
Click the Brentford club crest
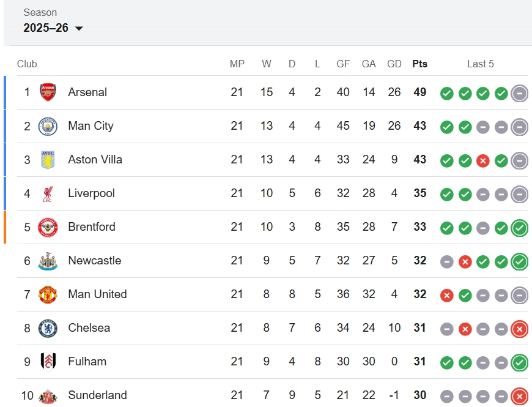click(x=48, y=227)
